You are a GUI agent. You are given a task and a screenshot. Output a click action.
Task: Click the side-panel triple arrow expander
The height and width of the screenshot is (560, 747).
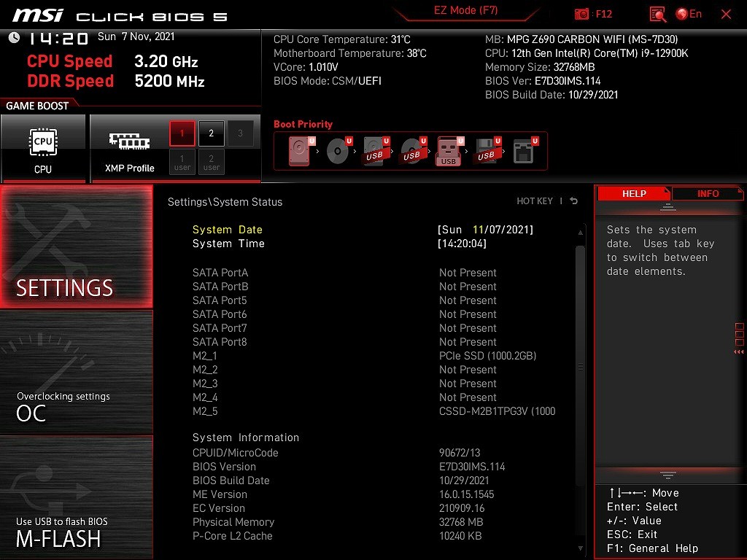pos(739,352)
